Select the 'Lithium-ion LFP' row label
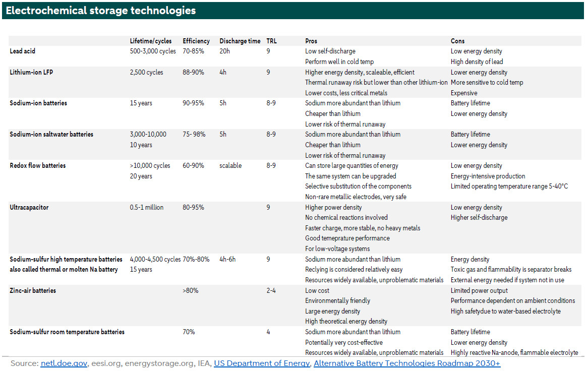This screenshot has height=371, width=588. pyautogui.click(x=31, y=72)
